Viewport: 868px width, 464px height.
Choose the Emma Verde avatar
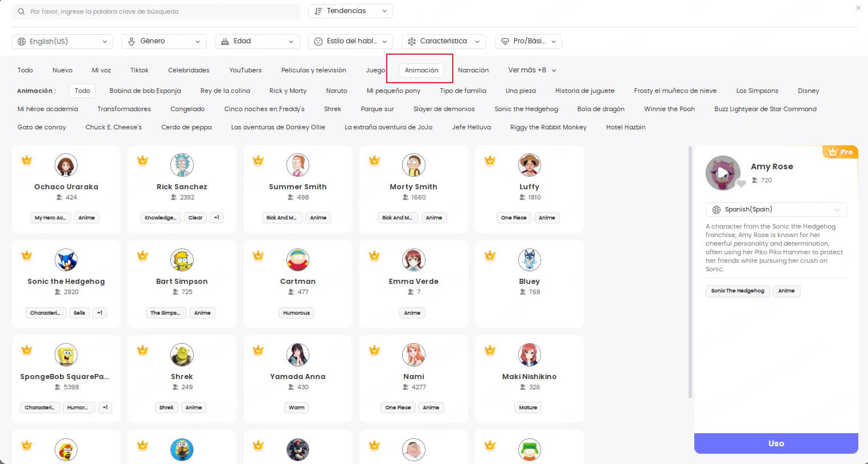[413, 260]
